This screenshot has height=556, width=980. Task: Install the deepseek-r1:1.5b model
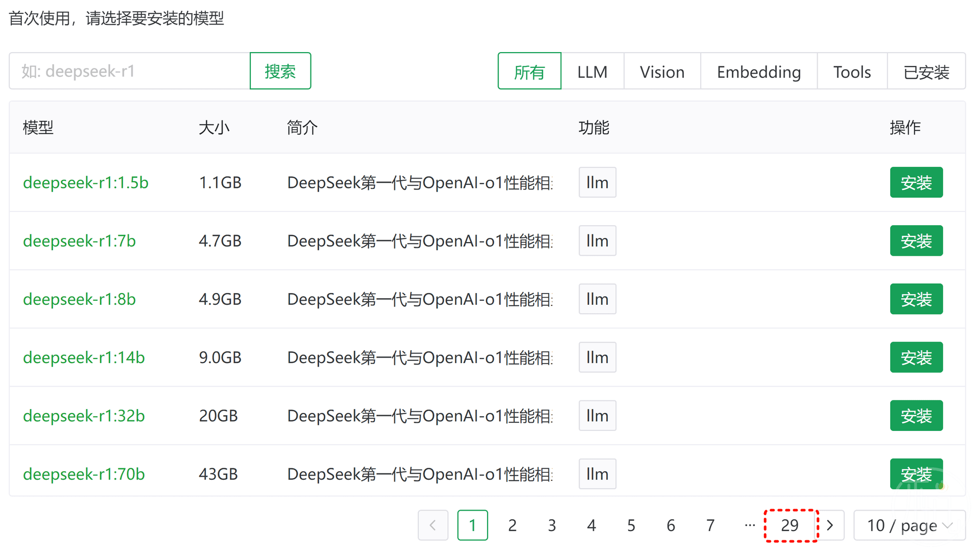(916, 182)
